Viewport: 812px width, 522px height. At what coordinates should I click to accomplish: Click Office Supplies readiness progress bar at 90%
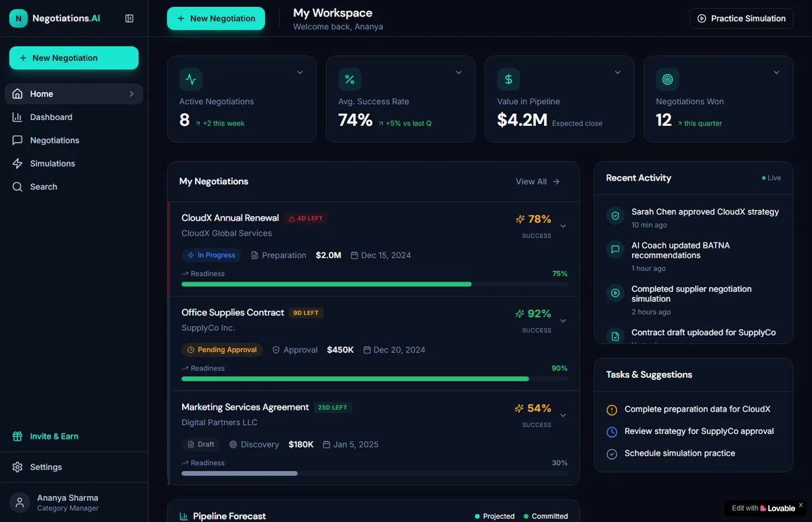click(x=374, y=379)
